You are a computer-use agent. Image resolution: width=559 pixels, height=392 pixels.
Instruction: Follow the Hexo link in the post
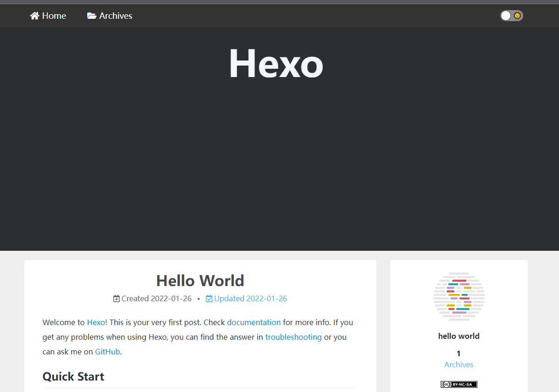tap(96, 322)
